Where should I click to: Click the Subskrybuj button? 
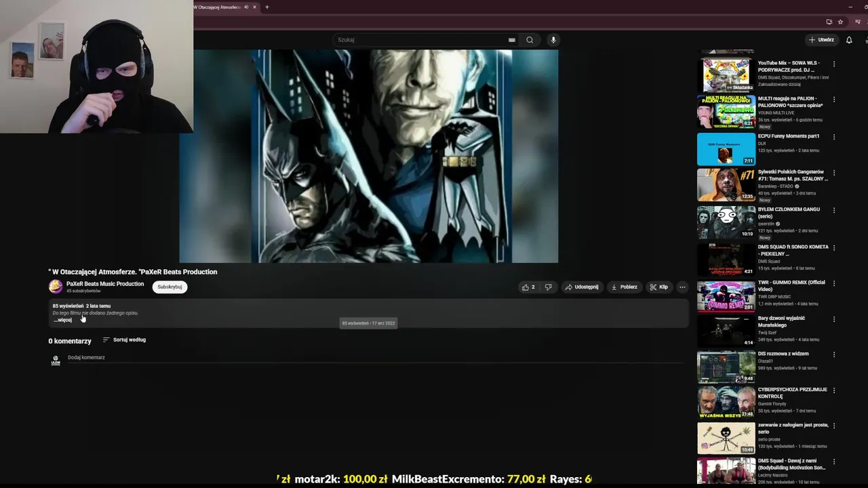[x=170, y=287]
